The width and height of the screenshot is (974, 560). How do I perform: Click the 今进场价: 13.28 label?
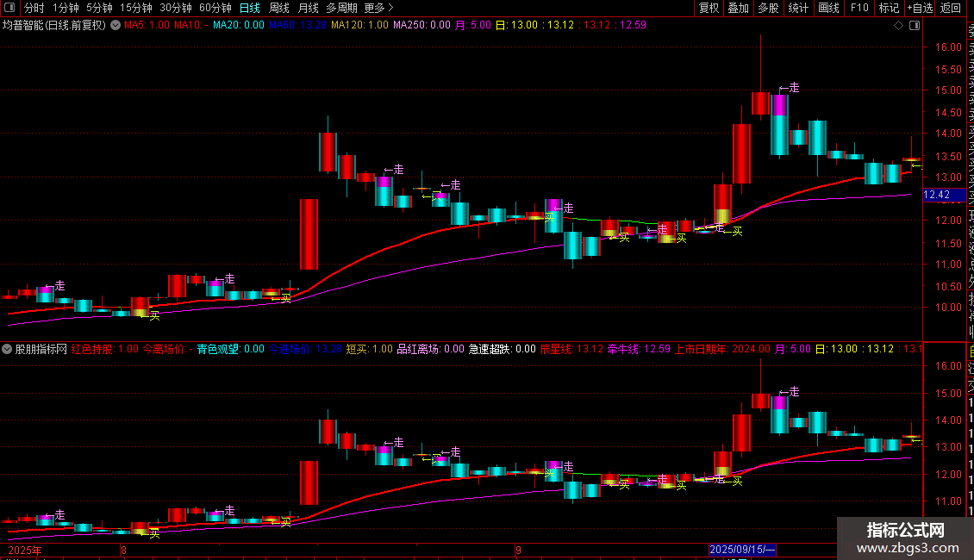coord(305,349)
